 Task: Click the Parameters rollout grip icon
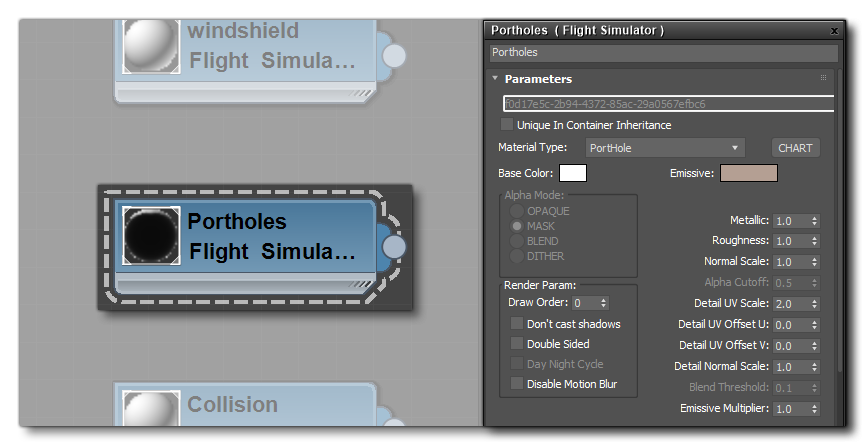pyautogui.click(x=823, y=78)
